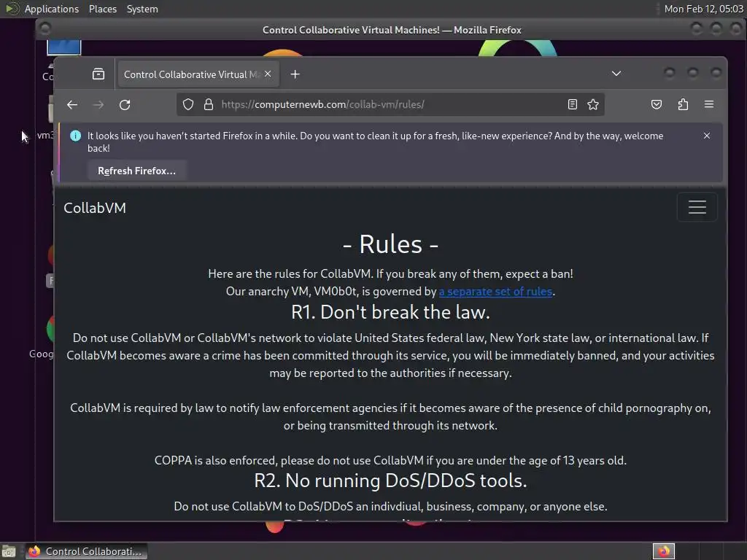The width and height of the screenshot is (747, 560).
Task: Click the outer VM window title bar text
Action: click(x=392, y=30)
